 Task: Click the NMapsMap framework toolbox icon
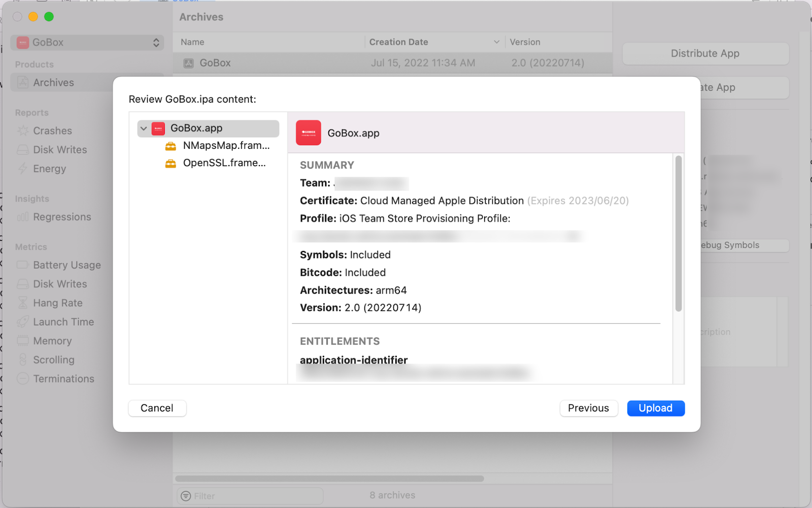coord(171,146)
